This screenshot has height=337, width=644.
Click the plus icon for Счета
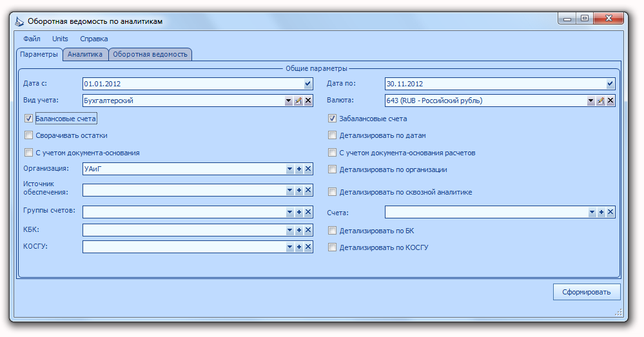click(601, 212)
